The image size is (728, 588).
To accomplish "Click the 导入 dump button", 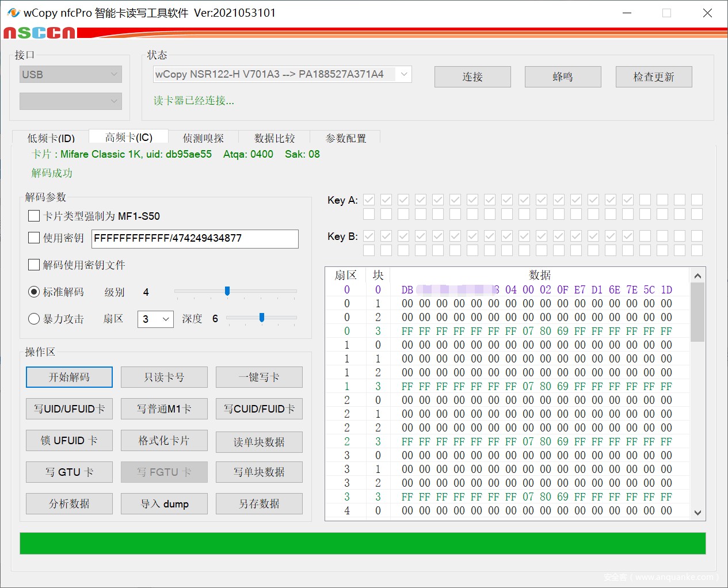I will [164, 504].
